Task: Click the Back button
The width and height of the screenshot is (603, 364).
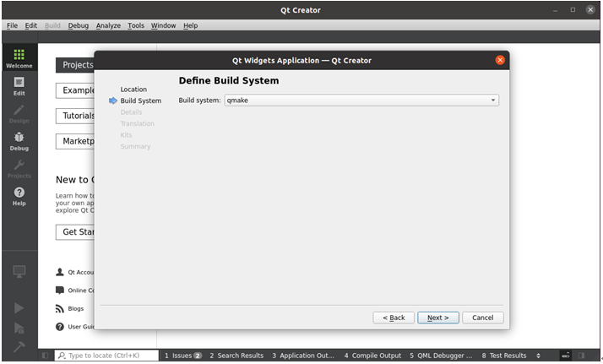Action: (394, 318)
